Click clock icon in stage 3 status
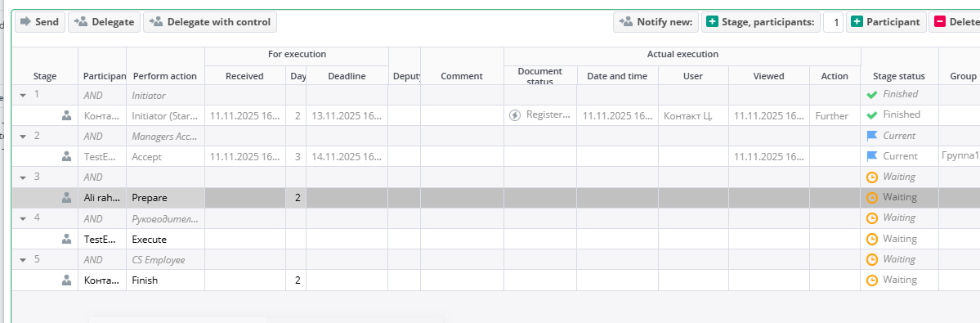 (872, 177)
